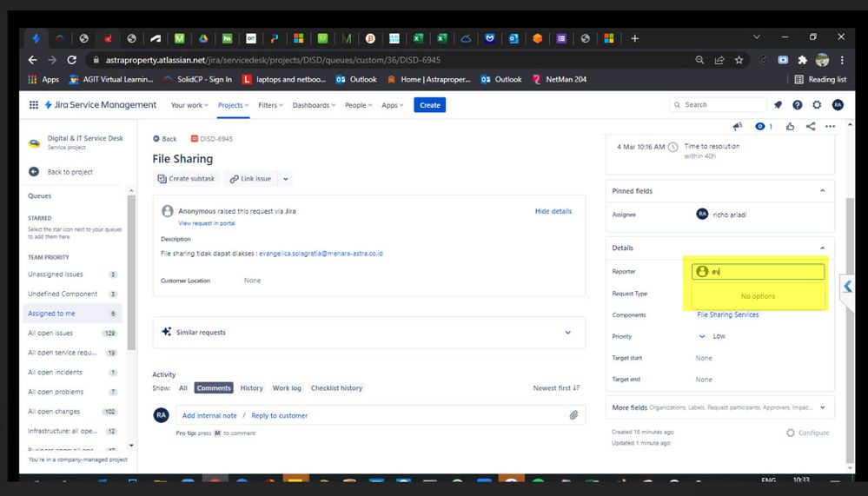
Task: Click Back to project arrow icon
Action: (x=34, y=172)
